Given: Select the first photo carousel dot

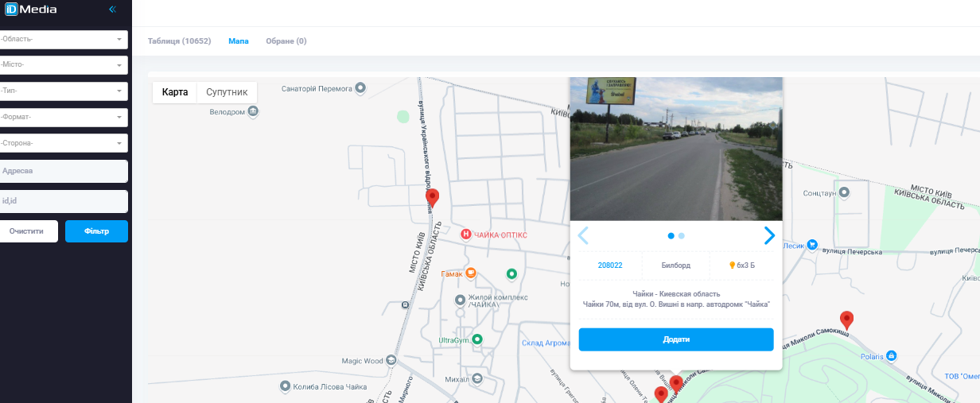Looking at the screenshot, I should click(x=671, y=235).
